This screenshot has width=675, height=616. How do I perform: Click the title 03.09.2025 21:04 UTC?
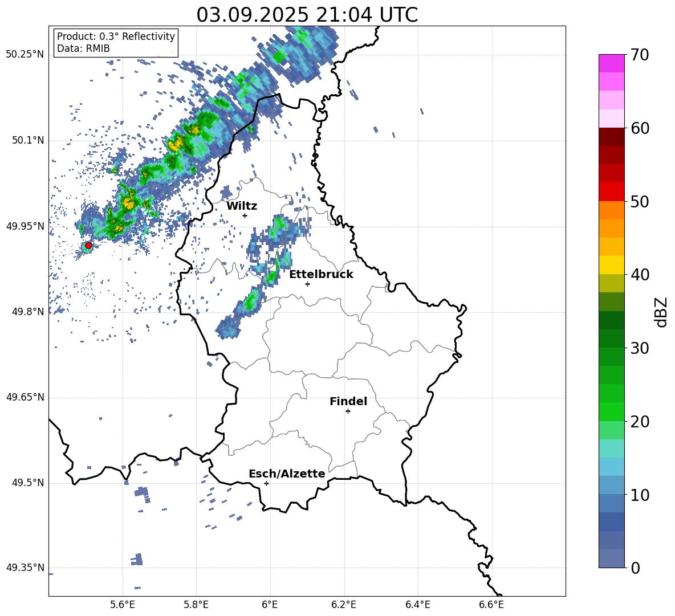(307, 15)
